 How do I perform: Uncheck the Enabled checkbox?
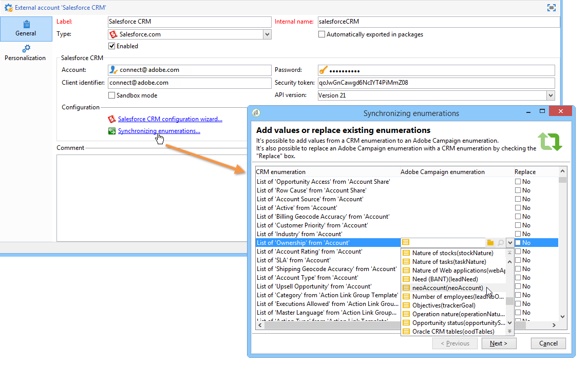[112, 46]
